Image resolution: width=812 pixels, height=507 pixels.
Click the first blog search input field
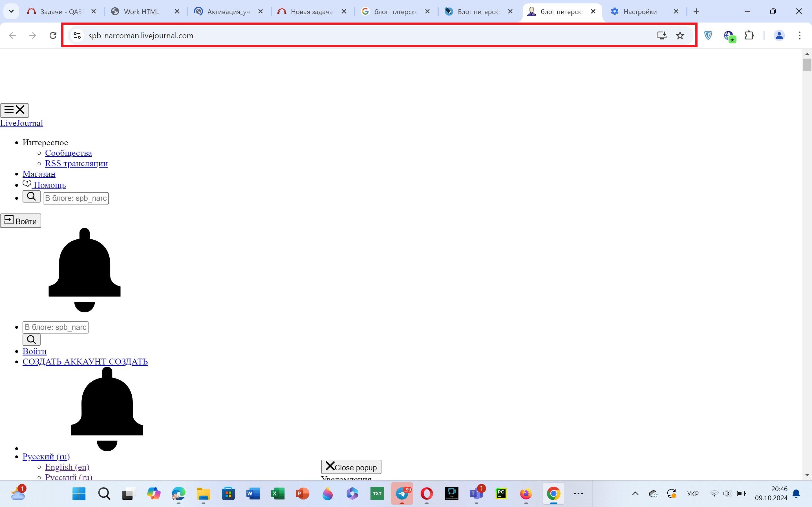pos(76,198)
